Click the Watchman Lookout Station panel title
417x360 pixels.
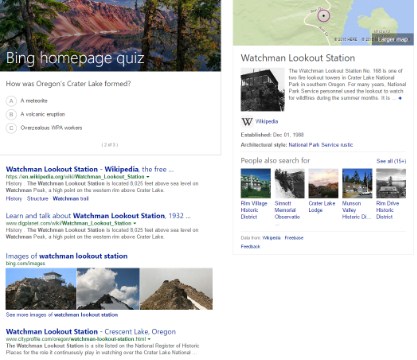pos(298,58)
